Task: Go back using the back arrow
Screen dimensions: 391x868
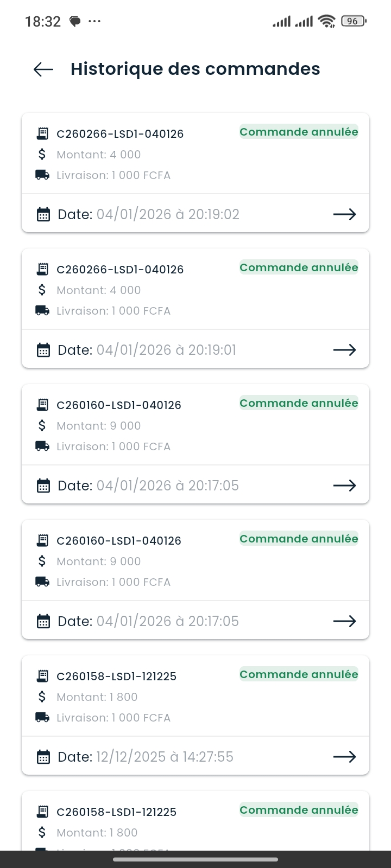Action: [43, 69]
